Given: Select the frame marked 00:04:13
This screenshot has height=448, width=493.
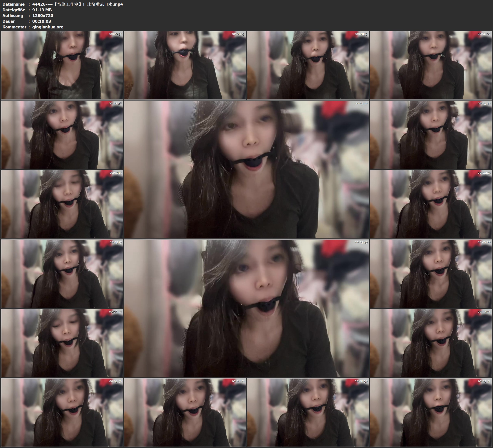Looking at the screenshot, I should coord(62,204).
